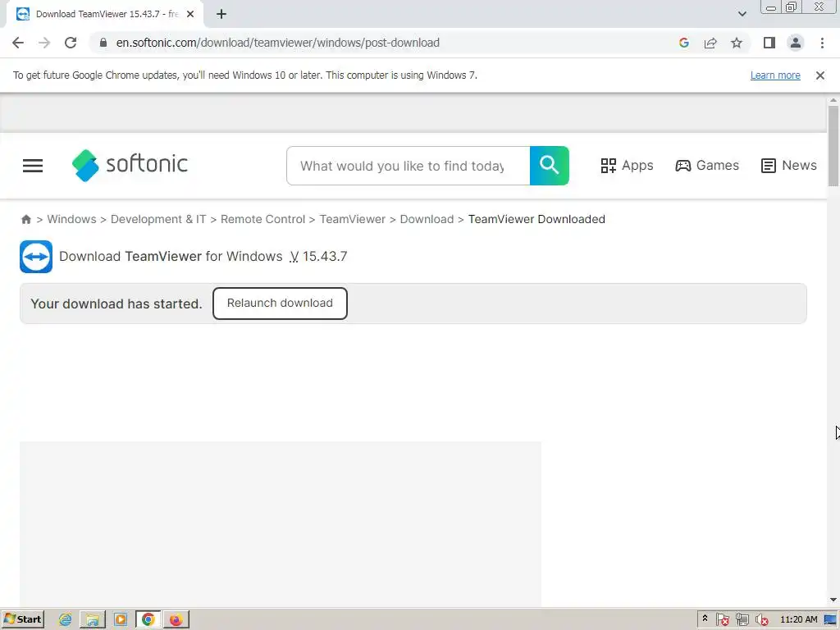Click the Google icon in address bar
840x630 pixels.
(x=683, y=43)
